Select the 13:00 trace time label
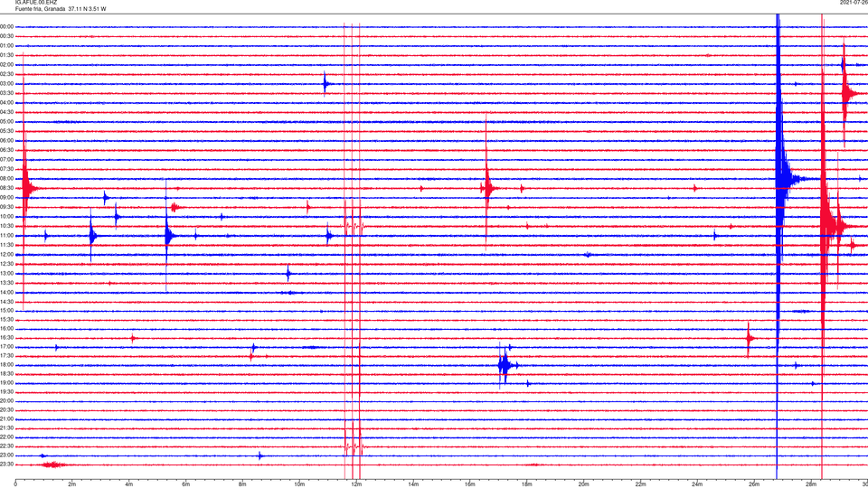 (x=7, y=273)
